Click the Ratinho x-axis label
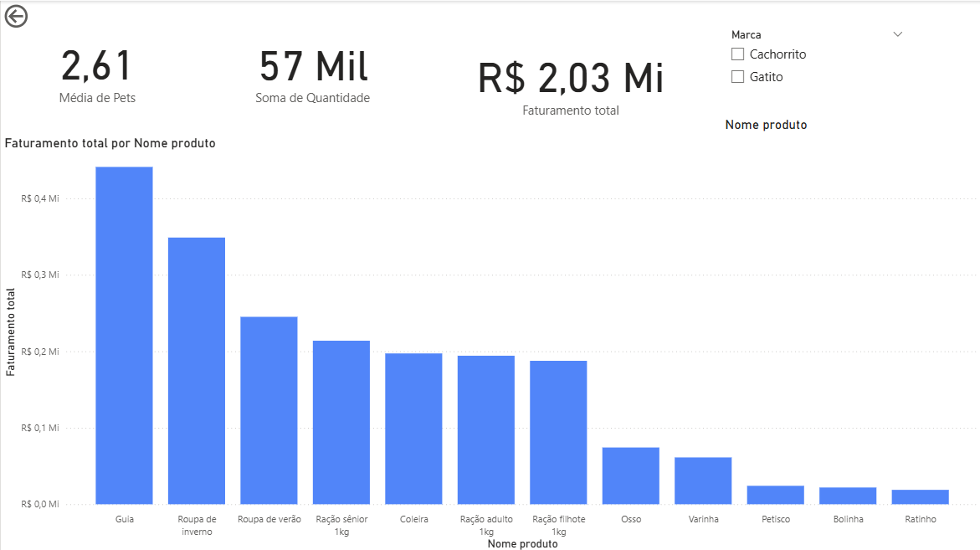This screenshot has width=980, height=550. coord(921,519)
